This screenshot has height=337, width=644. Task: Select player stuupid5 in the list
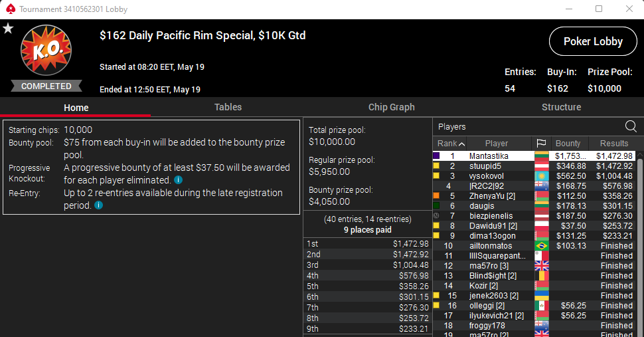pos(485,166)
